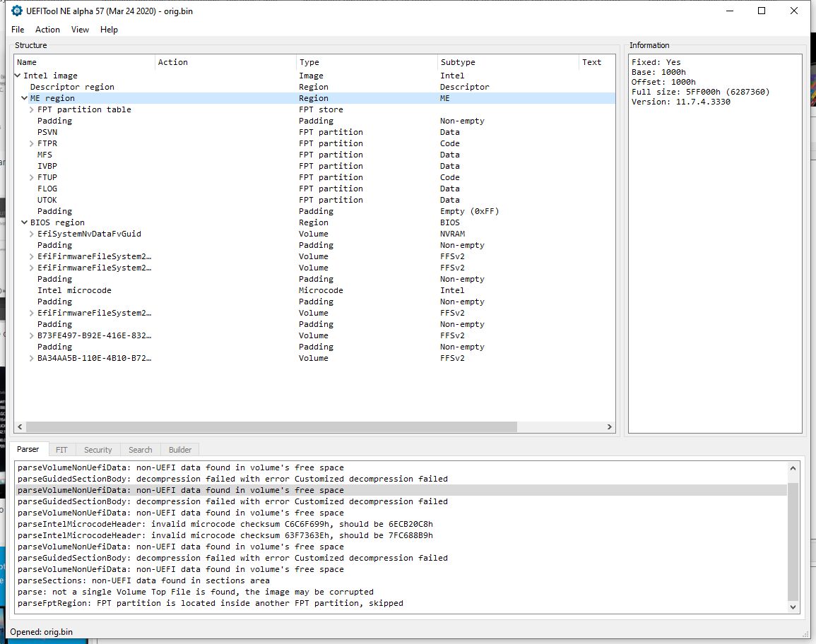Expand the FTUP partition node
This screenshot has height=644, width=816.
point(32,177)
